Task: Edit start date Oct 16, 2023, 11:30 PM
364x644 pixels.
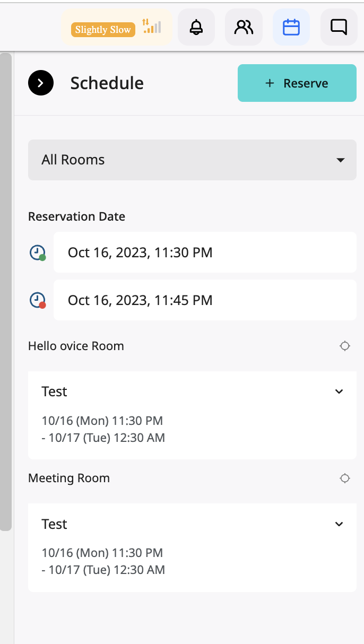Action: pos(205,253)
